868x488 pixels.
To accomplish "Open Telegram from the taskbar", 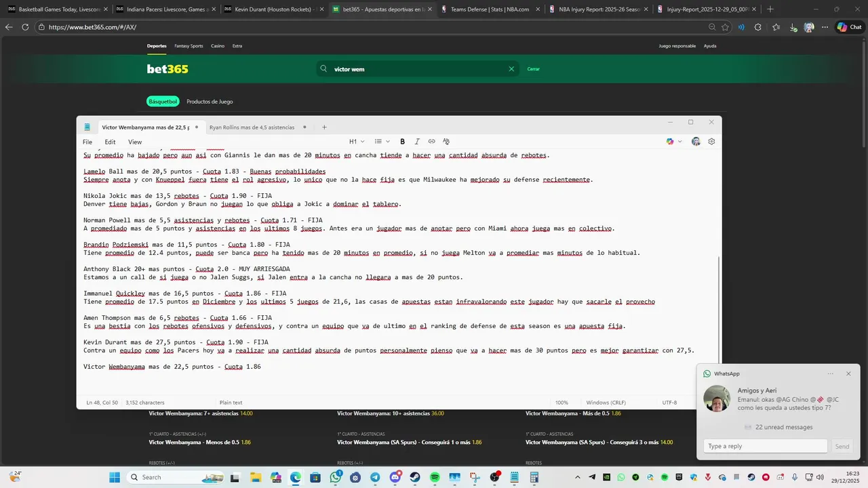I will [x=375, y=477].
